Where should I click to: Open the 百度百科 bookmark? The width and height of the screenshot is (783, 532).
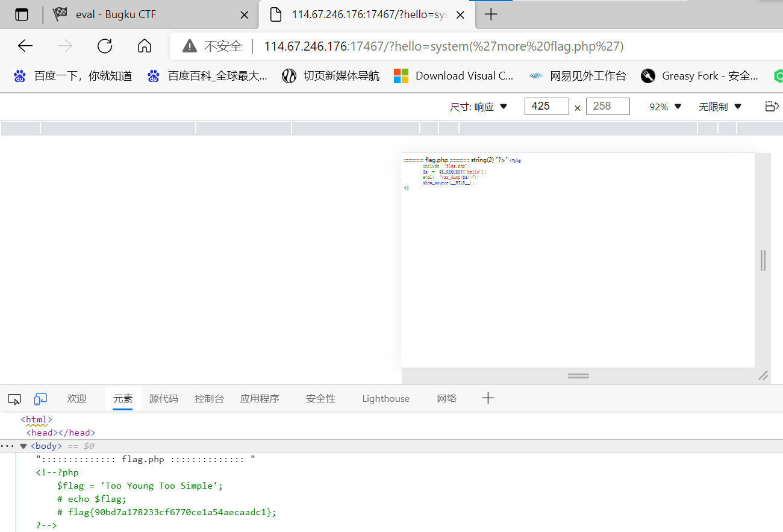[207, 76]
